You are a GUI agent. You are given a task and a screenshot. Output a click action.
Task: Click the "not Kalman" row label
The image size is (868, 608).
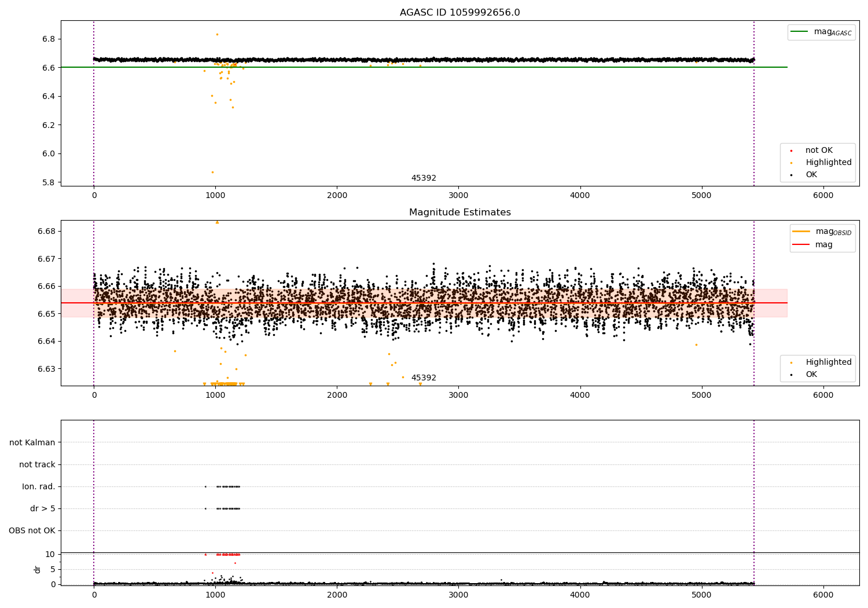[32, 443]
